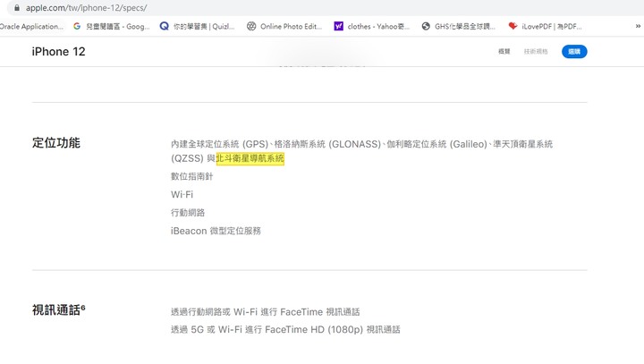Open the clothes - Yahoo bookmark label
Screen dimensions: 644x364
[378, 27]
